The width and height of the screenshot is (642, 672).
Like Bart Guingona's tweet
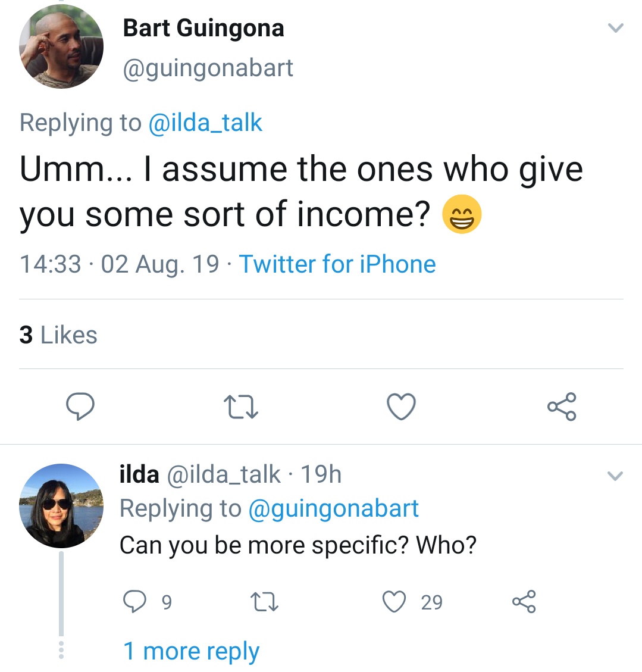[x=401, y=407]
